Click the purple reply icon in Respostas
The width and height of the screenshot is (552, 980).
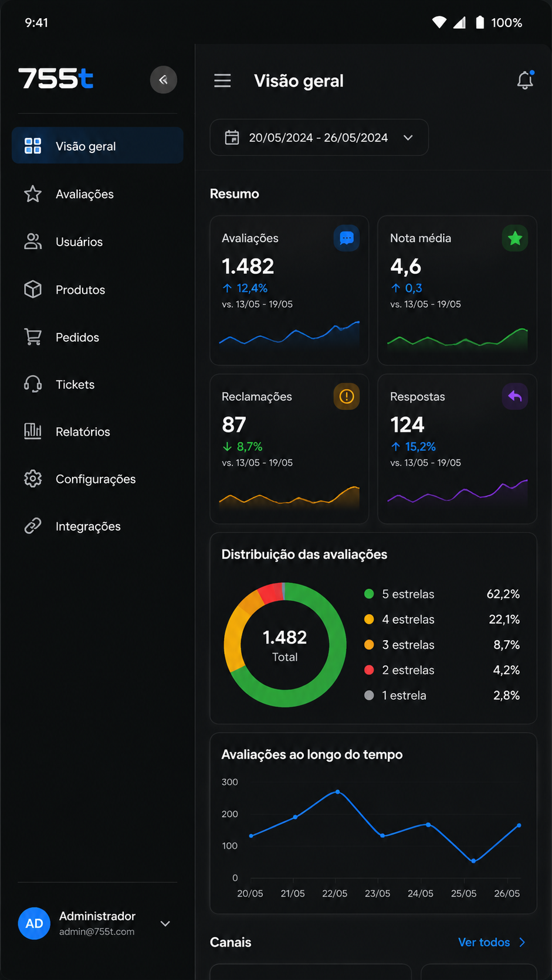click(x=515, y=397)
